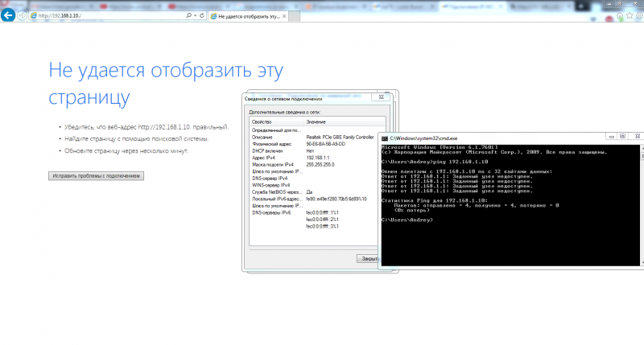The height and width of the screenshot is (345, 644).
Task: Click 'Исправить проблемы с подключением' button
Action: pos(97,175)
